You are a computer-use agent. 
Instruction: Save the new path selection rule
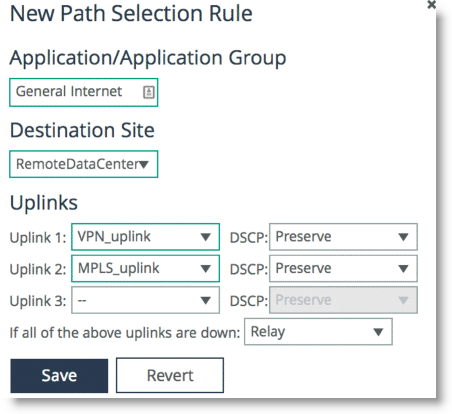coord(59,376)
